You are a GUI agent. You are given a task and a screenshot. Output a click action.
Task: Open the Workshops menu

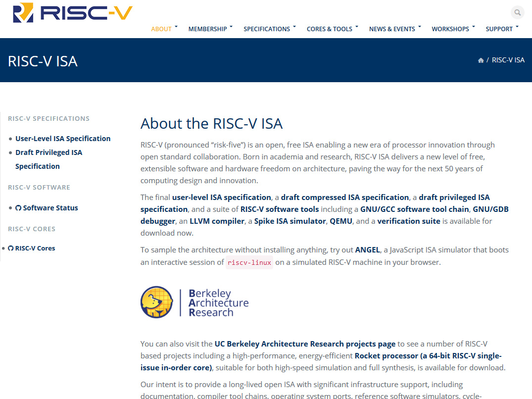click(450, 29)
